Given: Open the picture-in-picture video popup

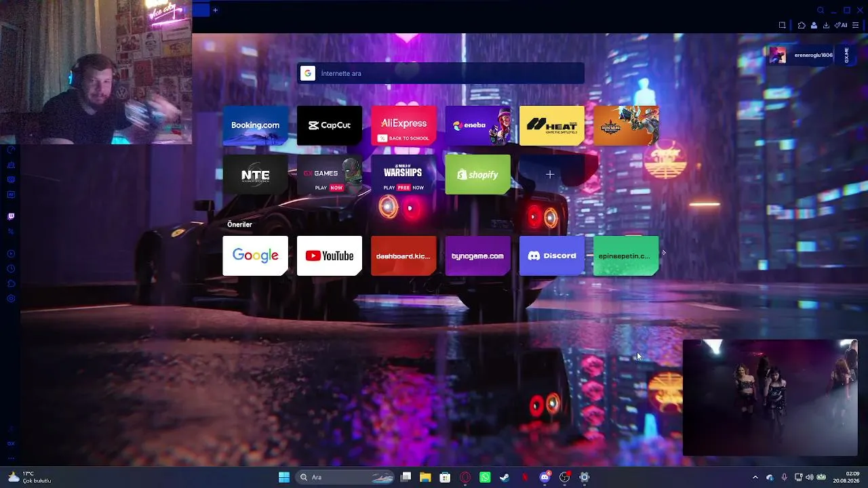Looking at the screenshot, I should click(x=770, y=397).
